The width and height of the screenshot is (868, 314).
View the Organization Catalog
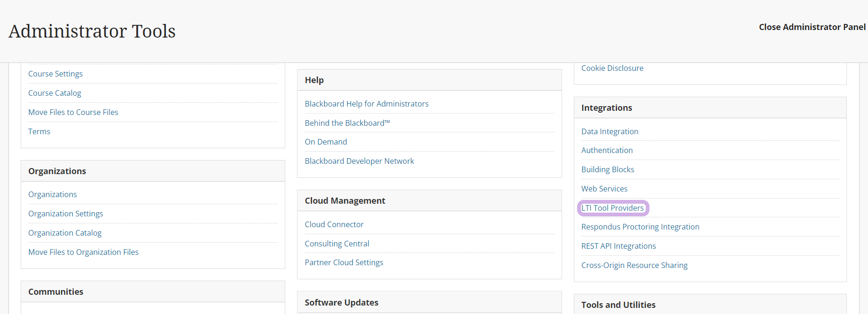click(x=65, y=233)
